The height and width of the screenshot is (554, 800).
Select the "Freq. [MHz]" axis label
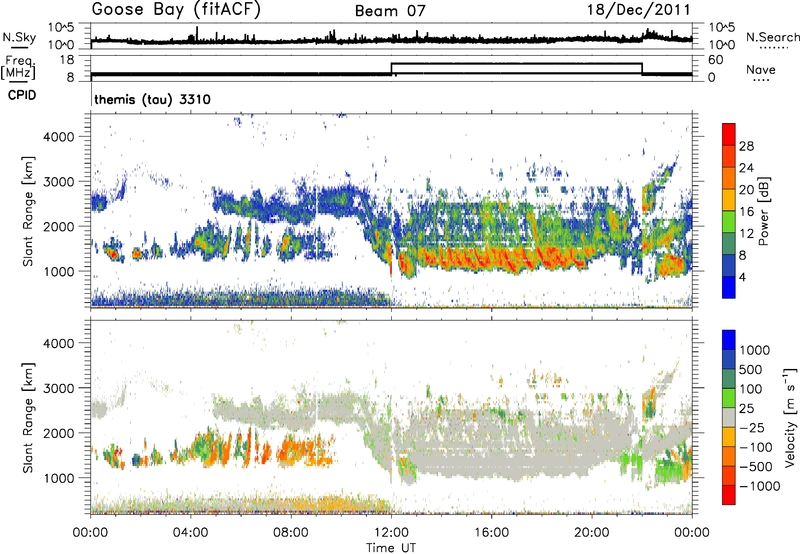click(18, 68)
